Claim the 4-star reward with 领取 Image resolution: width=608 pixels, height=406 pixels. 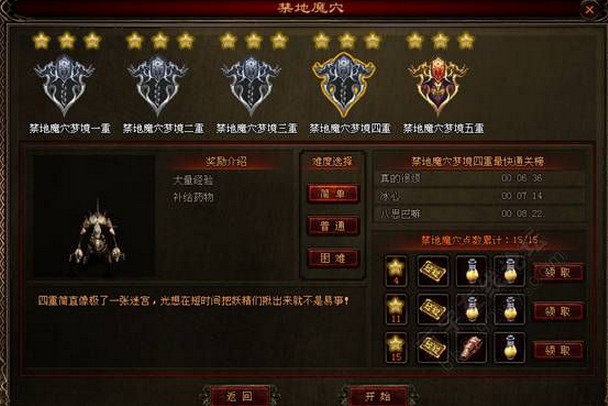(558, 272)
